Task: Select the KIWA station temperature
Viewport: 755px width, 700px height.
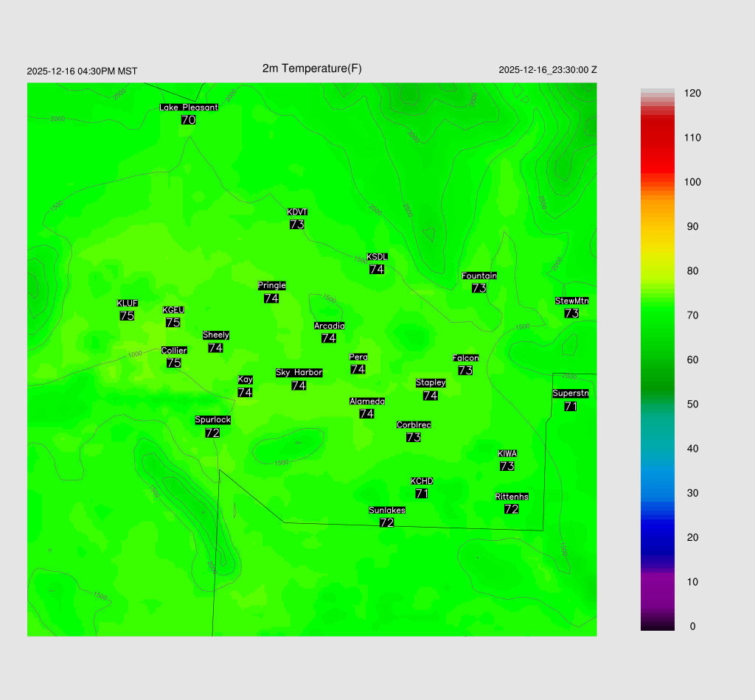Action: 507,466
